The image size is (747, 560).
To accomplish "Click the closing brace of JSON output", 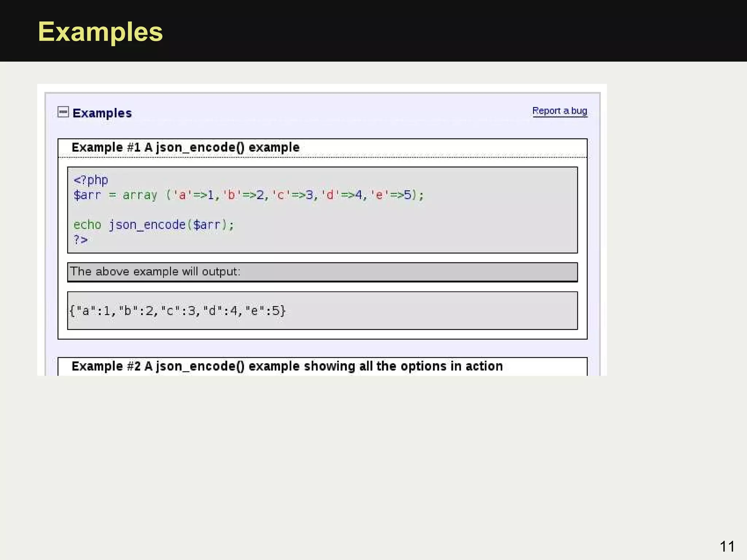I will pos(283,311).
